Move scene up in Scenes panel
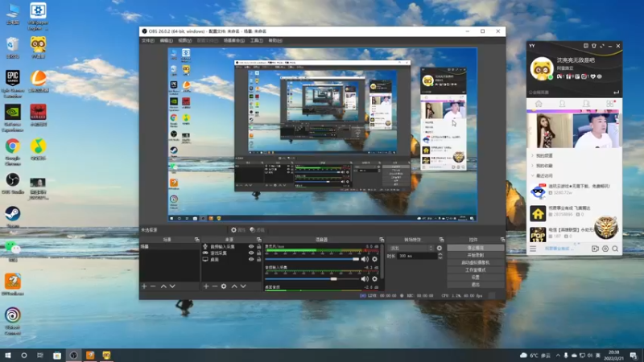 163,286
